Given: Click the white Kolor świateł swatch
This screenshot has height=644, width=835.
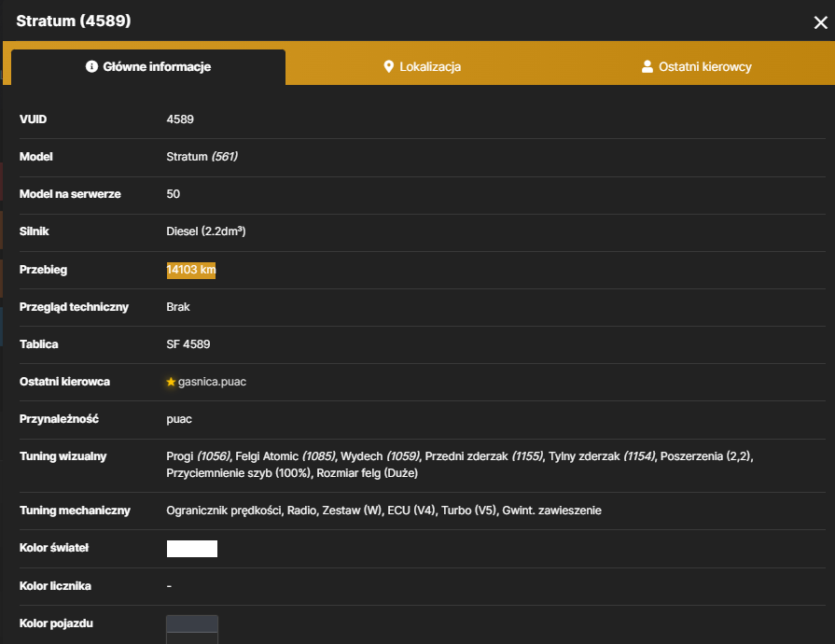Looking at the screenshot, I should click(191, 549).
